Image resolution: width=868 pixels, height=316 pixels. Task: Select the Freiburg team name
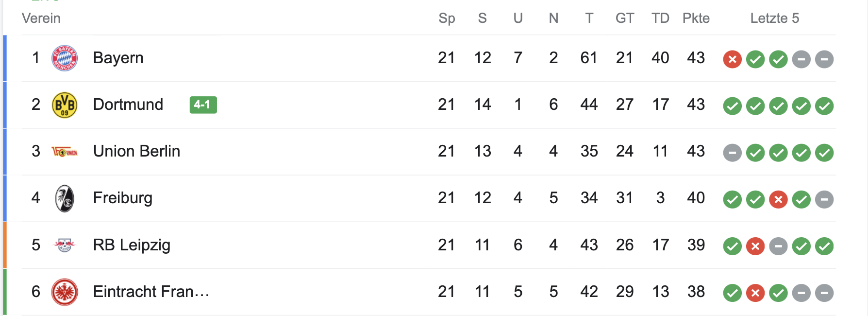122,198
